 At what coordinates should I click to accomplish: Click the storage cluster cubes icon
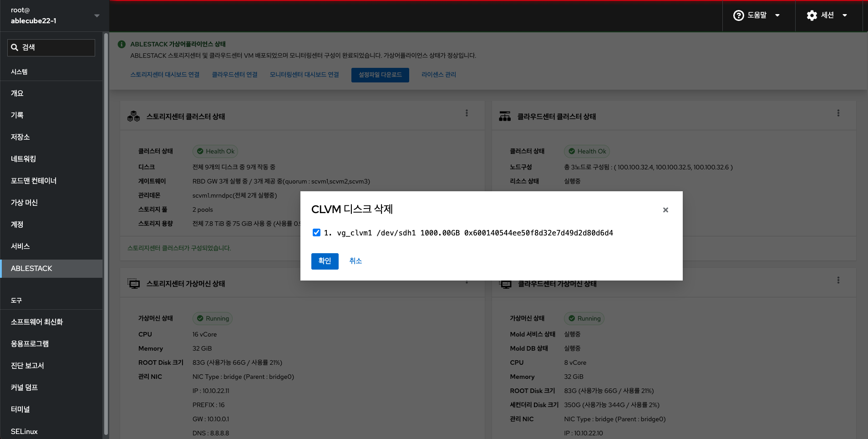pos(134,117)
